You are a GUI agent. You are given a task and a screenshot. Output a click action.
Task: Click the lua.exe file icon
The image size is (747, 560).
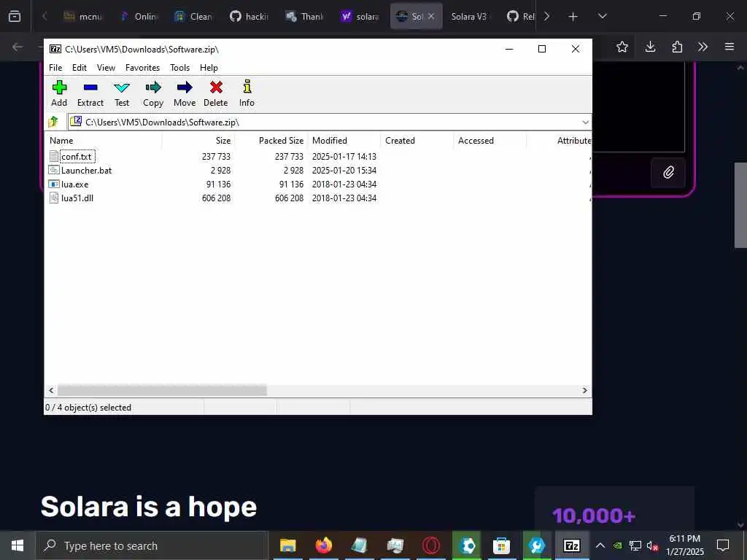(54, 184)
